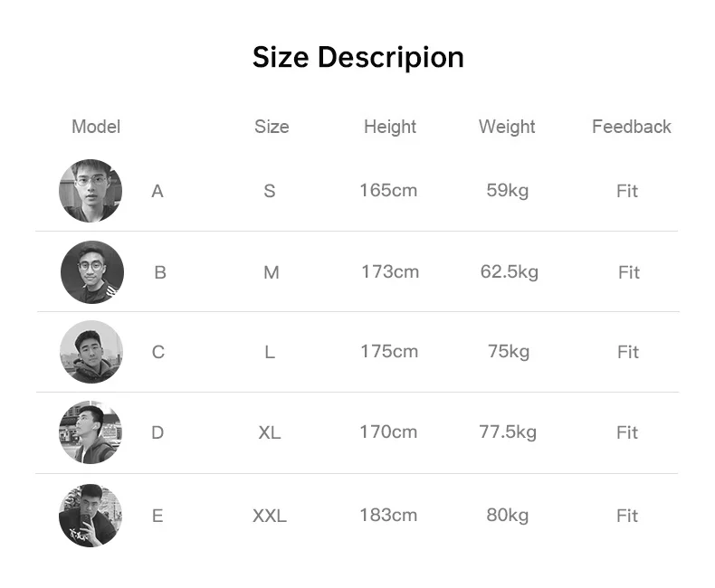Select the letter B model label
The height and width of the screenshot is (588, 715).
(x=160, y=272)
